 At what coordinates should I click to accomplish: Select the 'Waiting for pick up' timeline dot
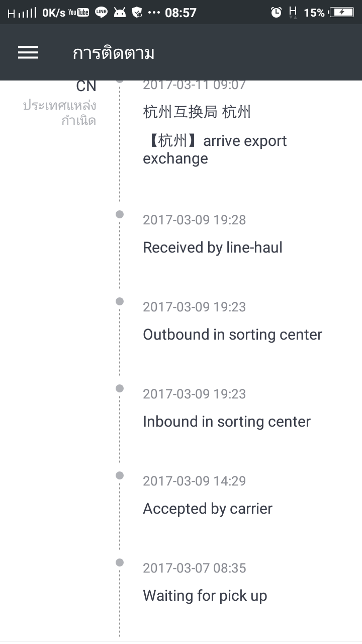point(120,562)
